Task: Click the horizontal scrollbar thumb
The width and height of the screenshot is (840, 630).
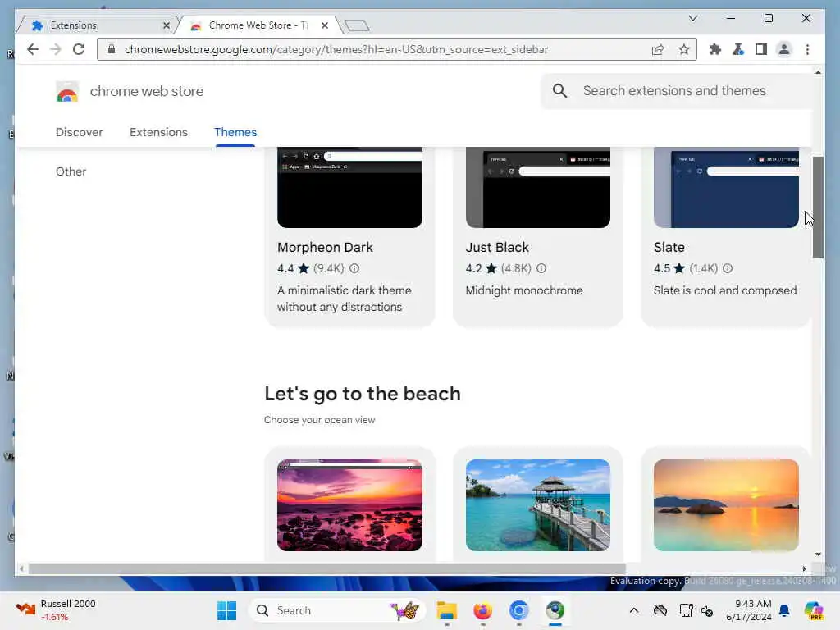Action: click(x=326, y=568)
